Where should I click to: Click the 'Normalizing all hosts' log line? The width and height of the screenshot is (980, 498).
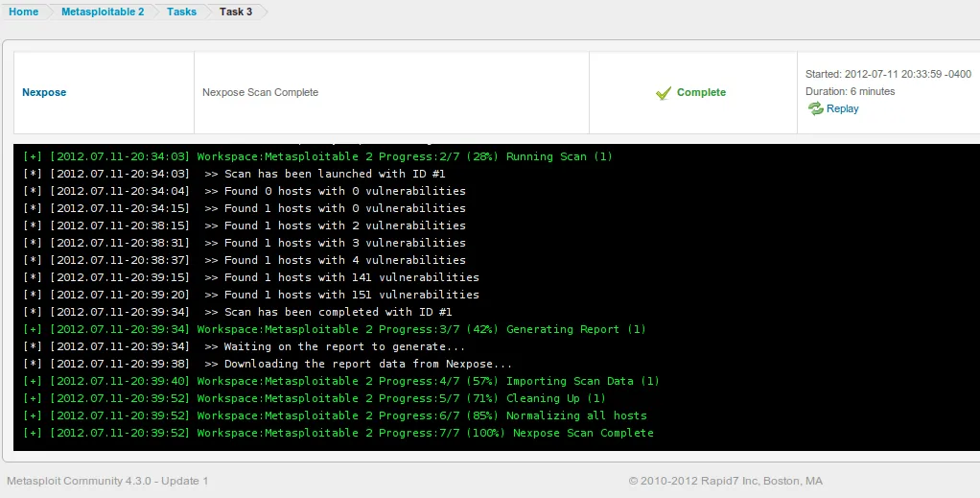[335, 415]
